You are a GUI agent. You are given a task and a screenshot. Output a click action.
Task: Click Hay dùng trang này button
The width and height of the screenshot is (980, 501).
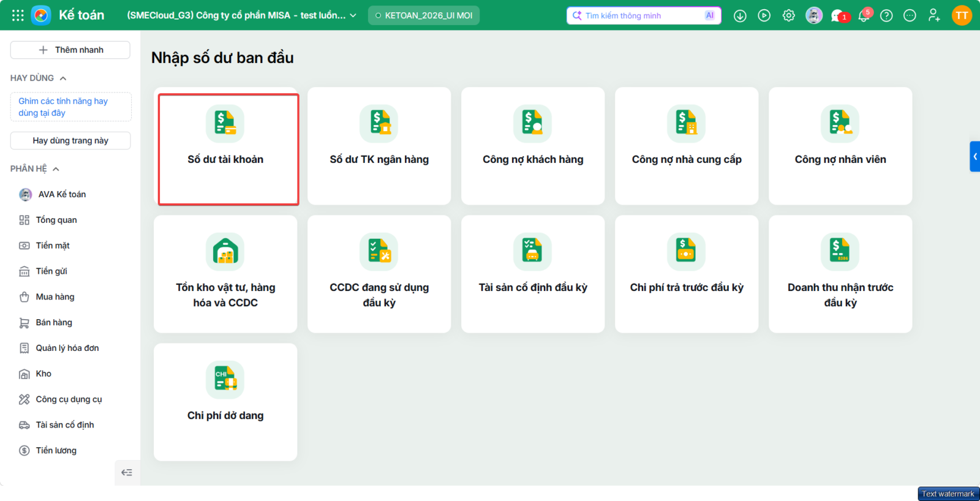point(70,140)
